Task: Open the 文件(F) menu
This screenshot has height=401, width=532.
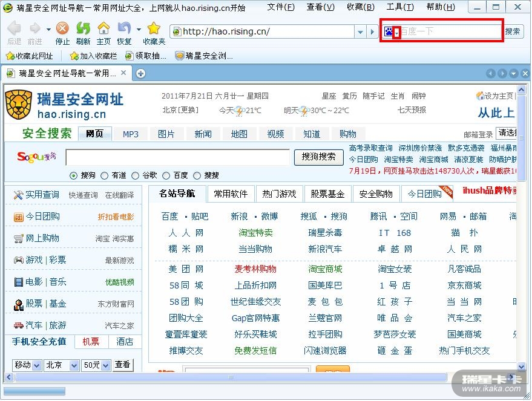Action: 281,7
